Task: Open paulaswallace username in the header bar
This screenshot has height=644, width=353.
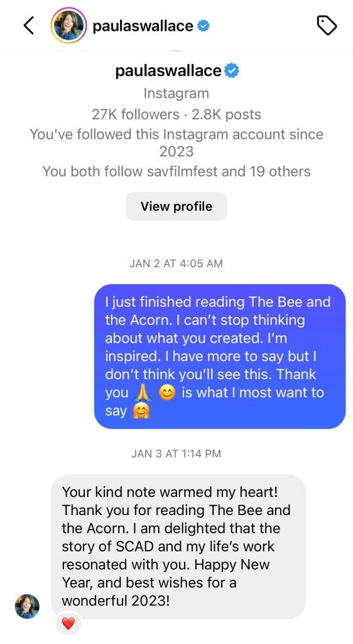Action: (143, 26)
